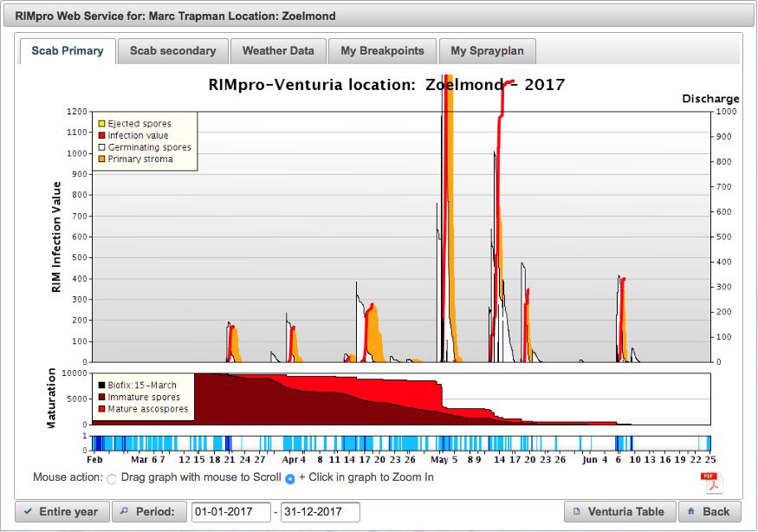Click the orange Primary stroma legend swatch
758x532 pixels.
click(101, 159)
